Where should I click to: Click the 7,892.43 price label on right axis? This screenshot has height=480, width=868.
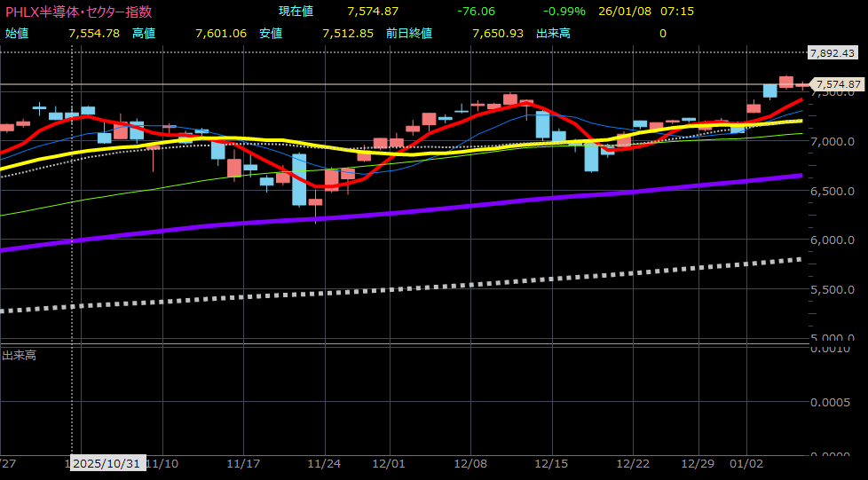click(x=835, y=53)
